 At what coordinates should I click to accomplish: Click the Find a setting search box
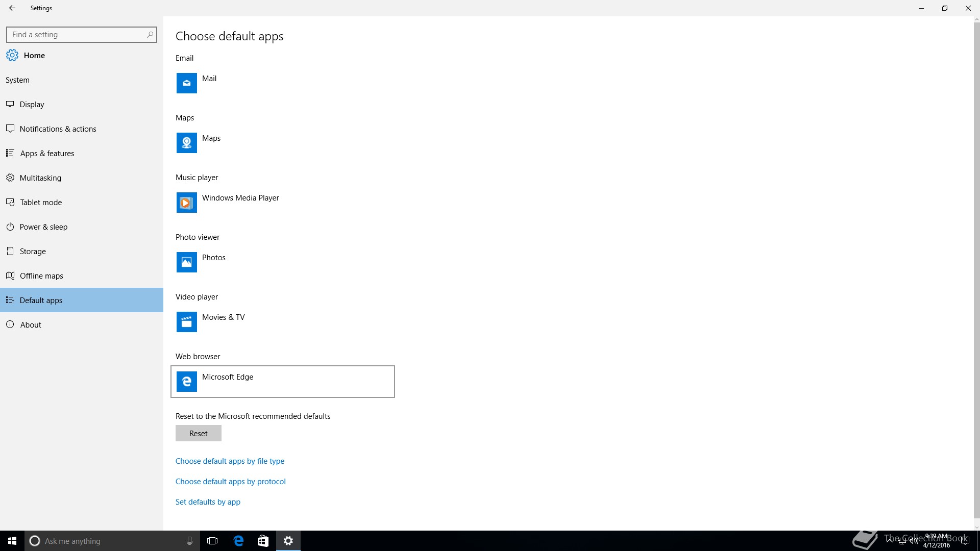click(82, 35)
